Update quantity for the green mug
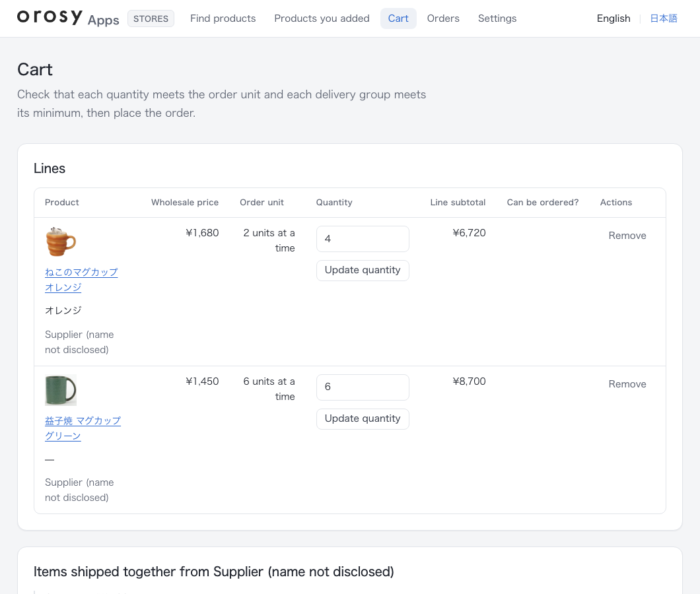This screenshot has width=700, height=594. point(363,418)
